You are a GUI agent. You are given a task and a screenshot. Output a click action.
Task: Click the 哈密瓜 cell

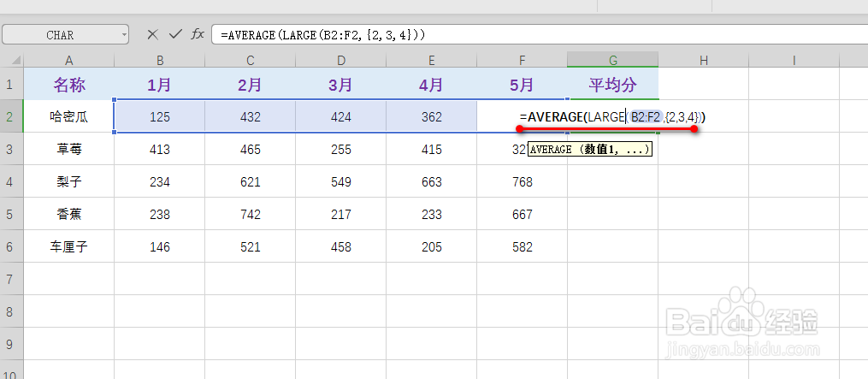tap(68, 116)
